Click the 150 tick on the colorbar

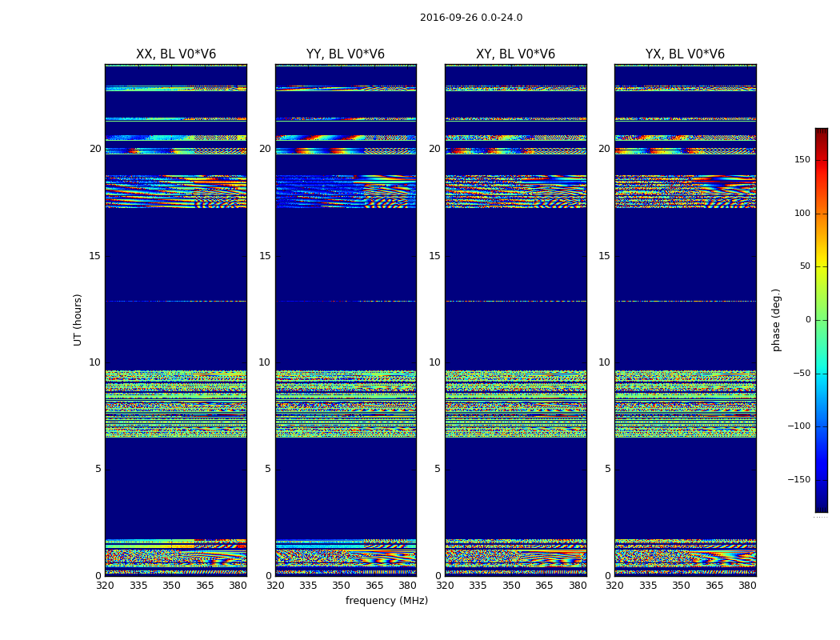[802, 160]
